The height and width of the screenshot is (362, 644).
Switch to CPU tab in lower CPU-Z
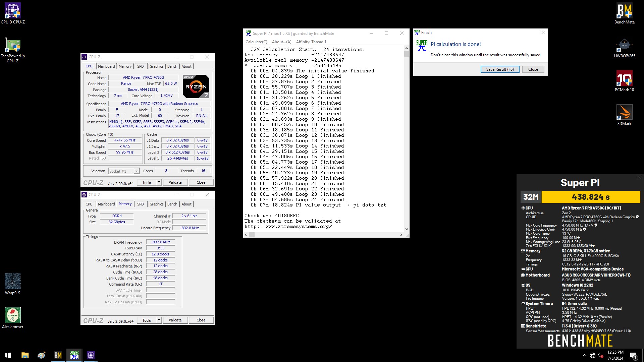[x=89, y=204]
